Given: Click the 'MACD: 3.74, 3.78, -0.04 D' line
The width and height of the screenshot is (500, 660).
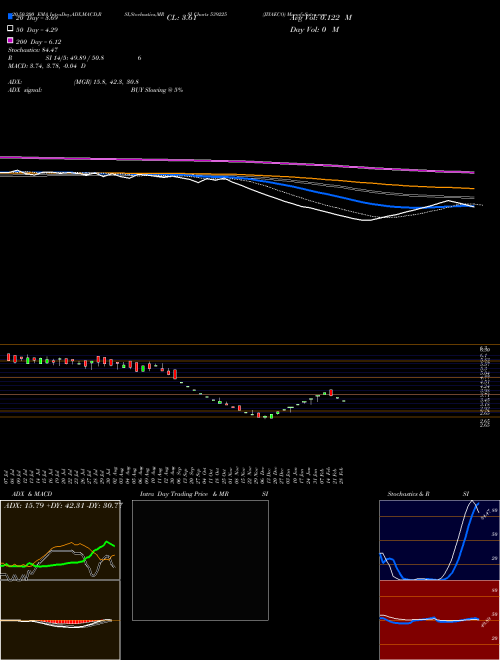Looking at the screenshot, I should click(47, 66).
